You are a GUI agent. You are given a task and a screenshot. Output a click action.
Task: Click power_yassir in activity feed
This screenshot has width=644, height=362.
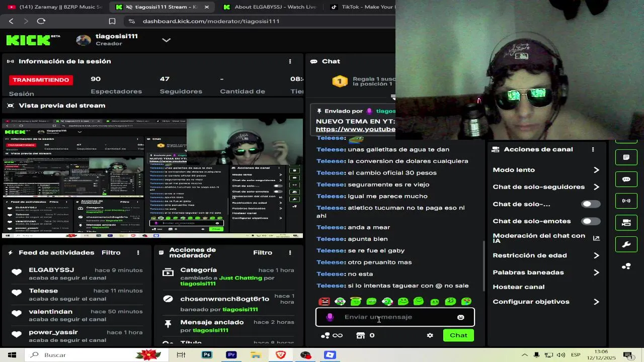point(53,332)
